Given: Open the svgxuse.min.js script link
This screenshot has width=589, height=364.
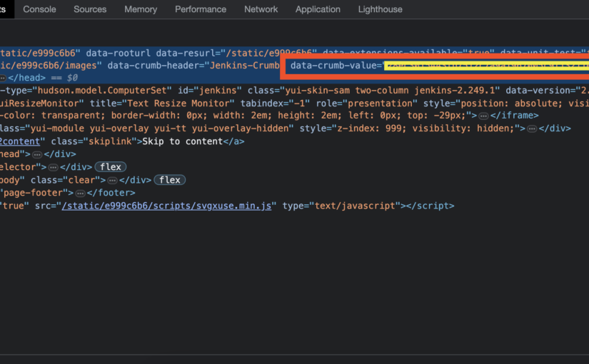Looking at the screenshot, I should [167, 206].
